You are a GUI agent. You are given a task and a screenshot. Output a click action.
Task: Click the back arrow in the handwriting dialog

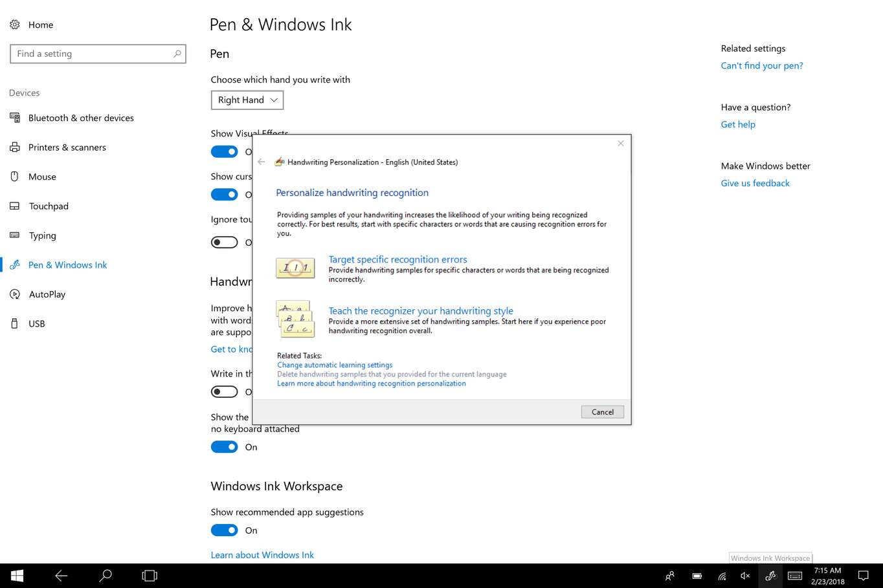(x=262, y=162)
